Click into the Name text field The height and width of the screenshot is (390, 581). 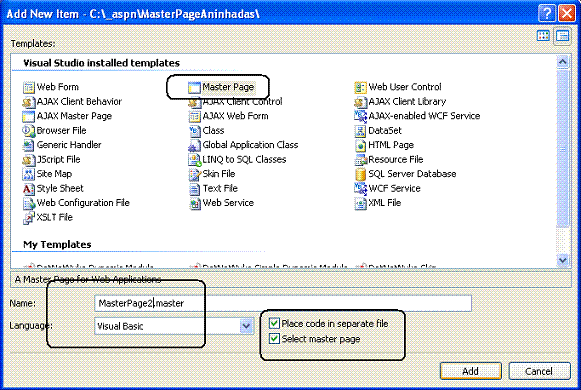coord(283,303)
